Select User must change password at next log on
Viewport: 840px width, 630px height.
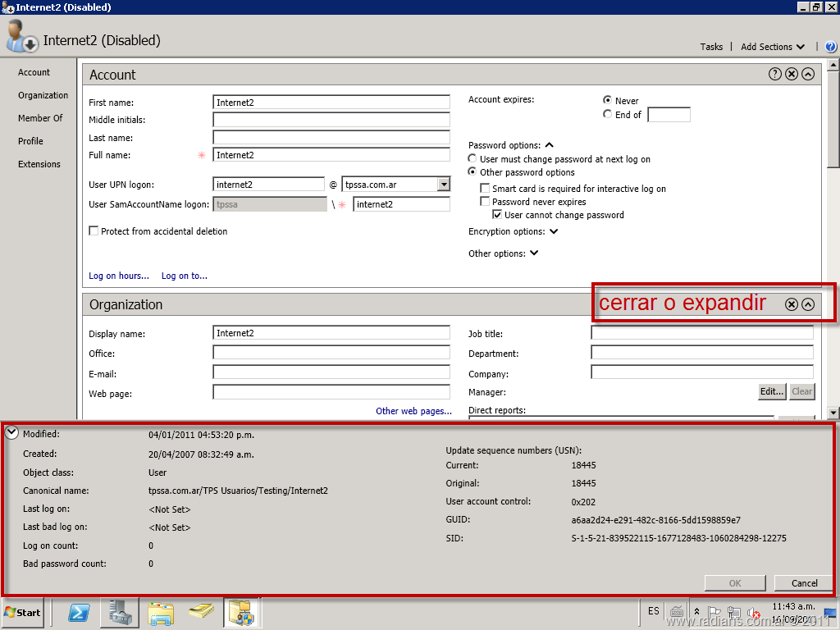pyautogui.click(x=472, y=159)
